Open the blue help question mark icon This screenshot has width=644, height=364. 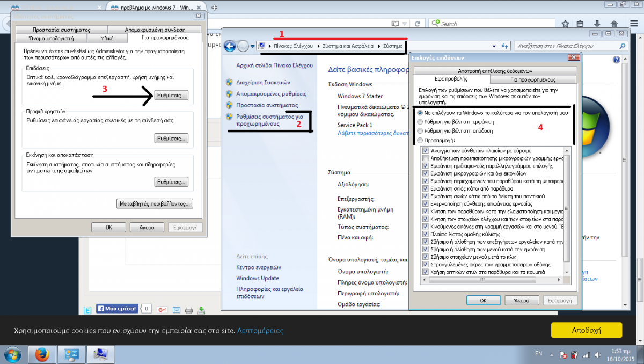click(616, 60)
